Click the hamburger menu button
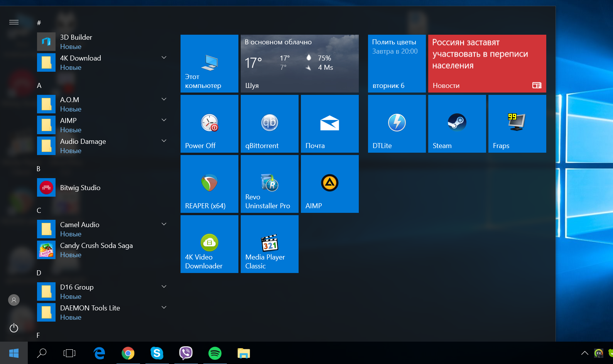Image resolution: width=613 pixels, height=364 pixels. [x=14, y=22]
